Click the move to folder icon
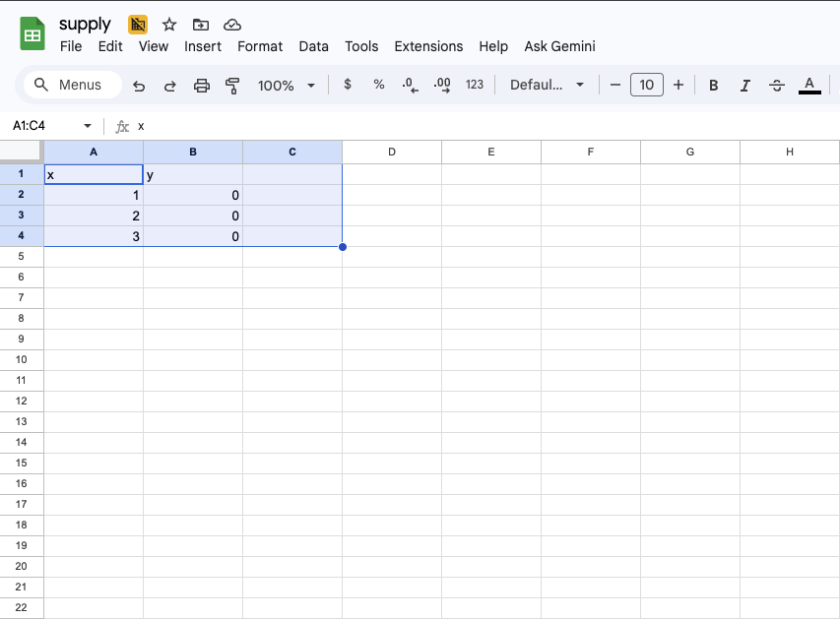 (201, 25)
